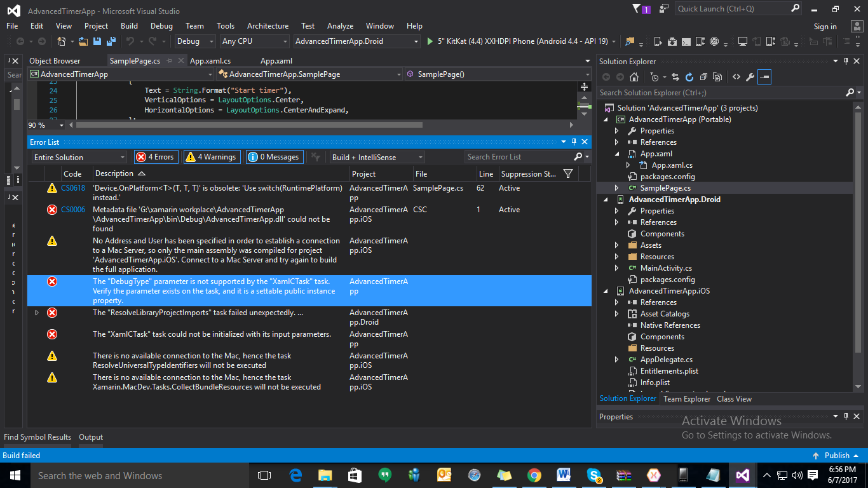
Task: Pin the Error List panel
Action: 574,142
